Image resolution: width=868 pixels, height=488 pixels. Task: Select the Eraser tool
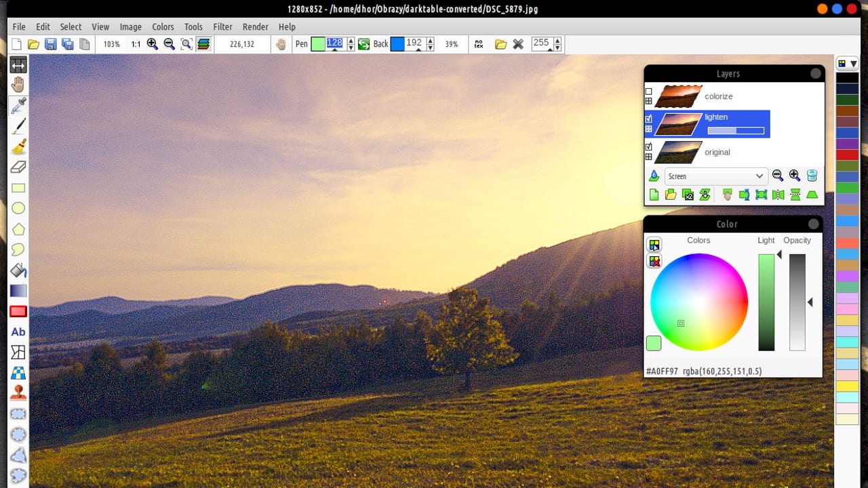18,167
